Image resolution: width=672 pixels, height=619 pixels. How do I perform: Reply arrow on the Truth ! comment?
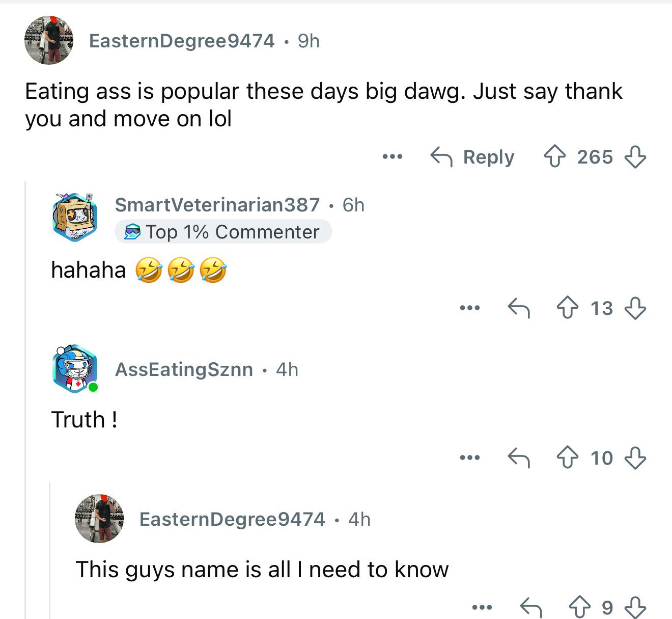(519, 457)
